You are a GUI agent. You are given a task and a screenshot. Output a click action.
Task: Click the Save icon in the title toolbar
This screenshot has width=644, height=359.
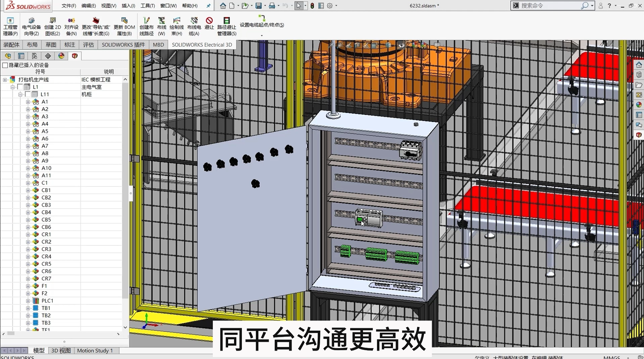259,6
